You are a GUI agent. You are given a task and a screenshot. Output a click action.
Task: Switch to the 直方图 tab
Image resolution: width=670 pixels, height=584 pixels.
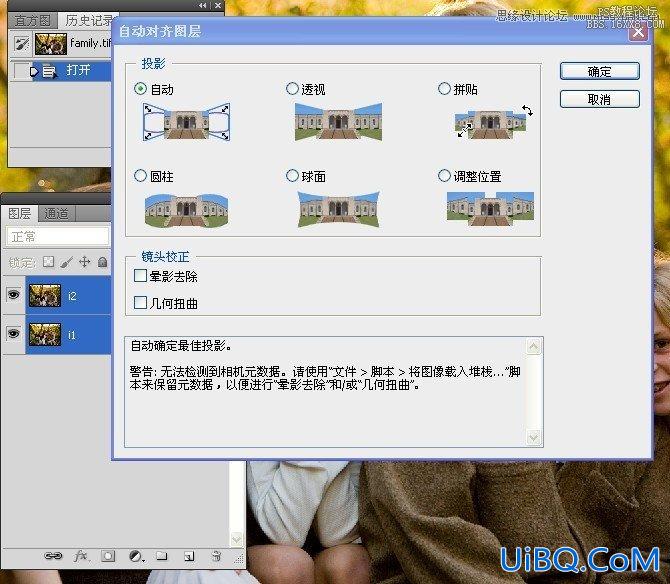(x=32, y=21)
